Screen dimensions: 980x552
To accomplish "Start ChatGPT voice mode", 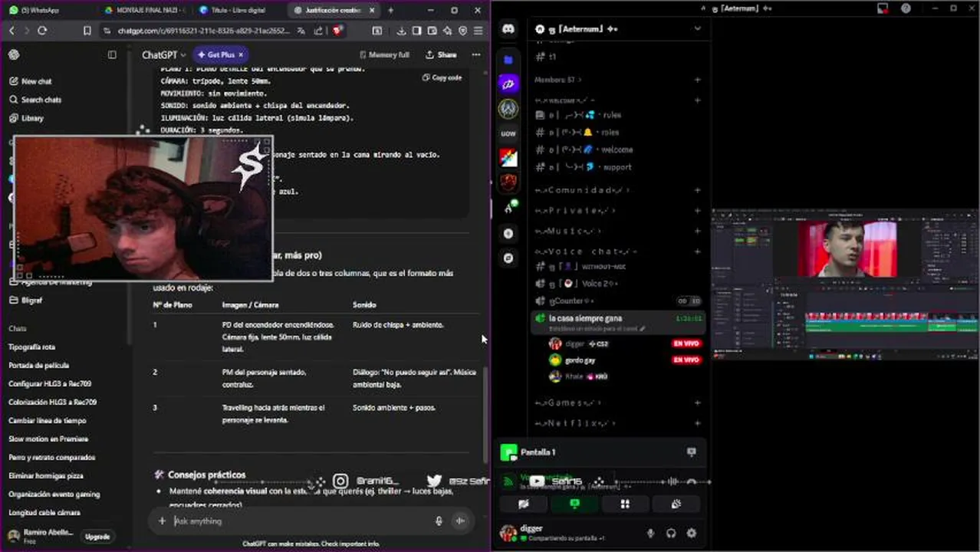I will tap(460, 521).
